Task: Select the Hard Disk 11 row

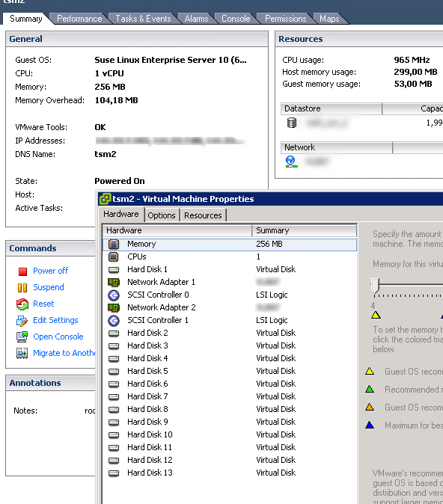Action: (230, 448)
